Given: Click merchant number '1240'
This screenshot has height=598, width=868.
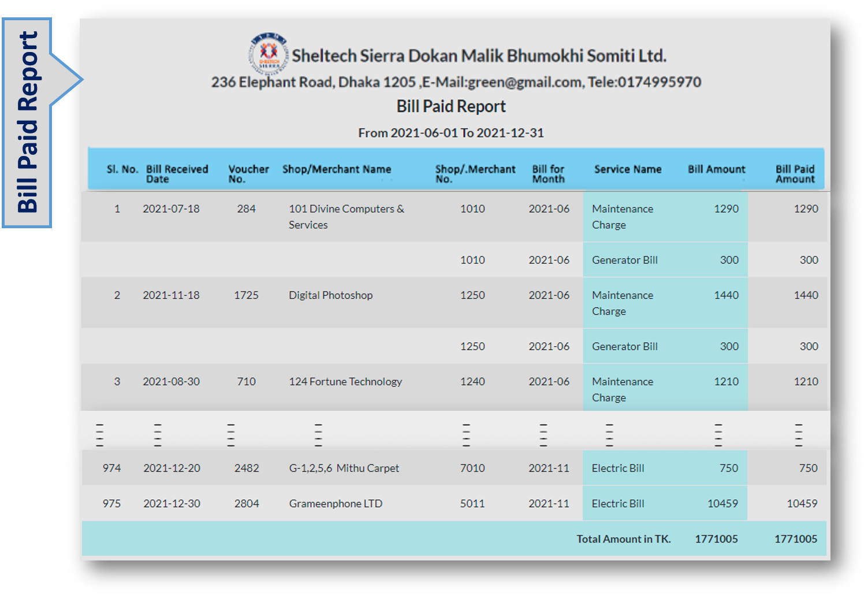Looking at the screenshot, I should 472,381.
